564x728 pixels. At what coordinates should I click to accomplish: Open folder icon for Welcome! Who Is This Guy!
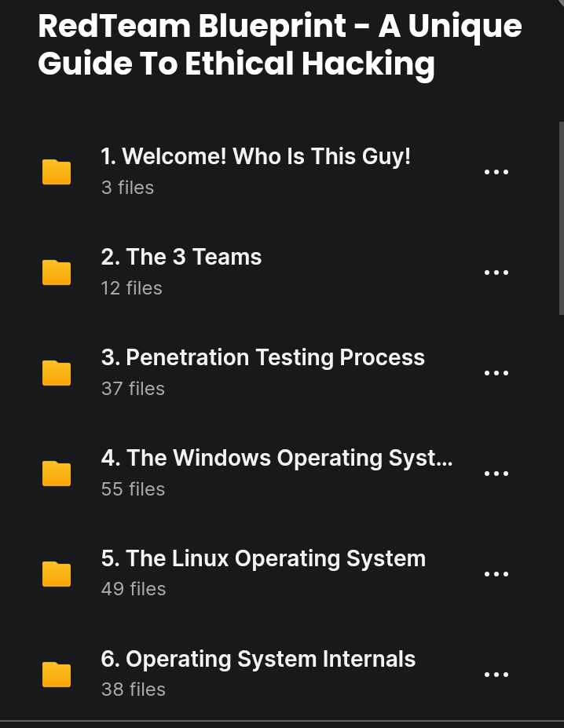(x=57, y=172)
